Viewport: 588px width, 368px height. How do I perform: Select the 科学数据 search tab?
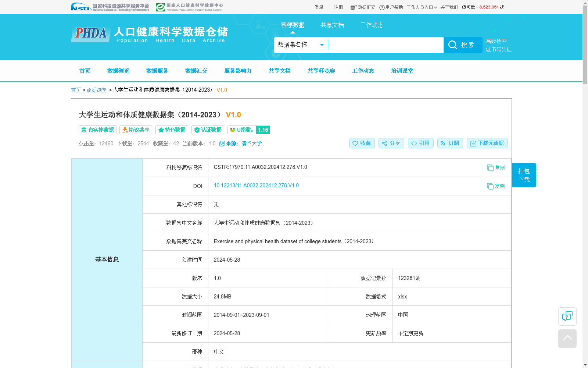pos(293,25)
